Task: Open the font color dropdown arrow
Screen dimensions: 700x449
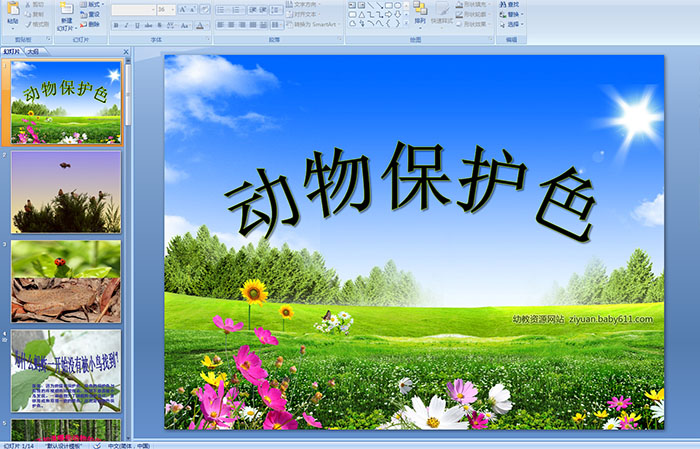Action: pyautogui.click(x=207, y=25)
